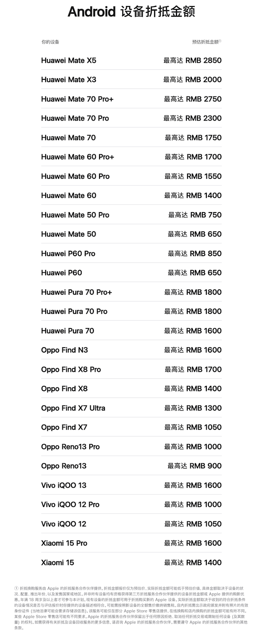Click the 预估折抵金额 column header
261x644 pixels.
pyautogui.click(x=205, y=42)
